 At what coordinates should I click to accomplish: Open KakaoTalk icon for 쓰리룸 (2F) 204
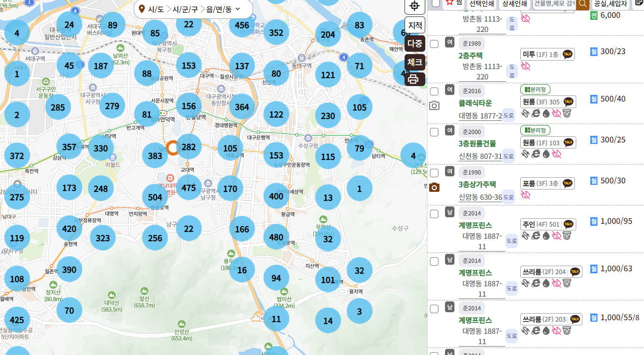(x=575, y=272)
